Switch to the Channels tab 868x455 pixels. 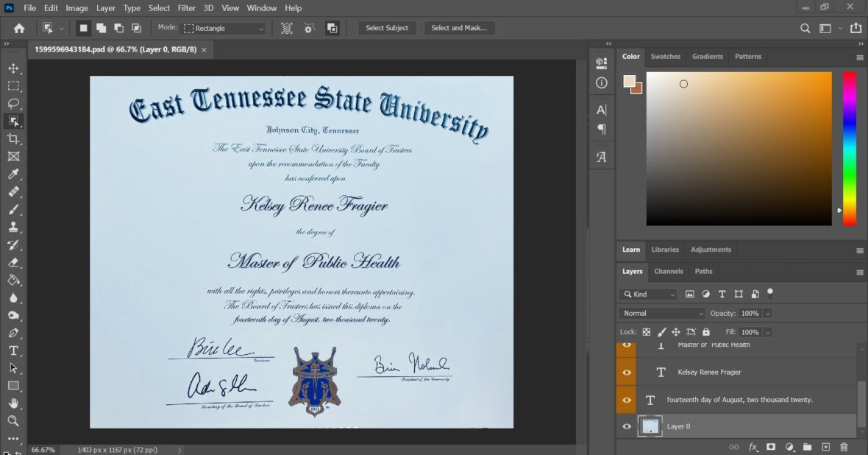pos(668,271)
